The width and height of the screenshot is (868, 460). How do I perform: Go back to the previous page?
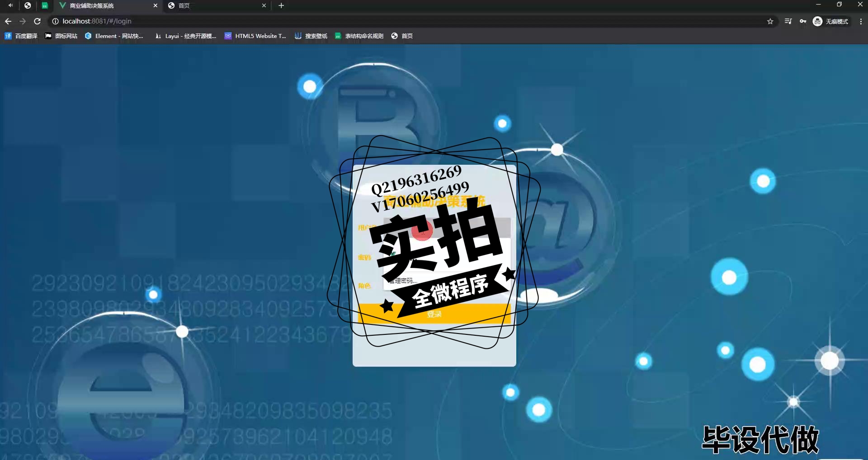(8, 21)
